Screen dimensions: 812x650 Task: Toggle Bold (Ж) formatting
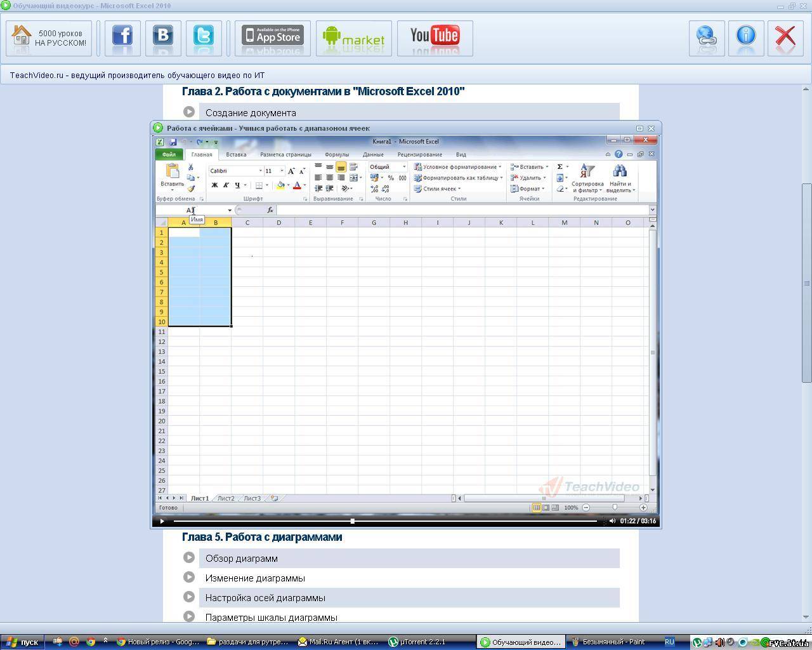(x=214, y=185)
